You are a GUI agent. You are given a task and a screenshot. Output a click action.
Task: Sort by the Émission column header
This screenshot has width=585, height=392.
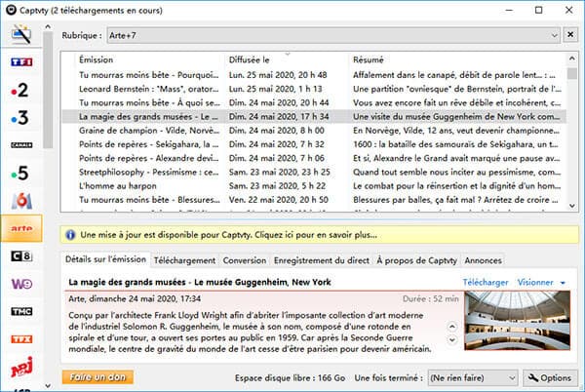point(149,59)
